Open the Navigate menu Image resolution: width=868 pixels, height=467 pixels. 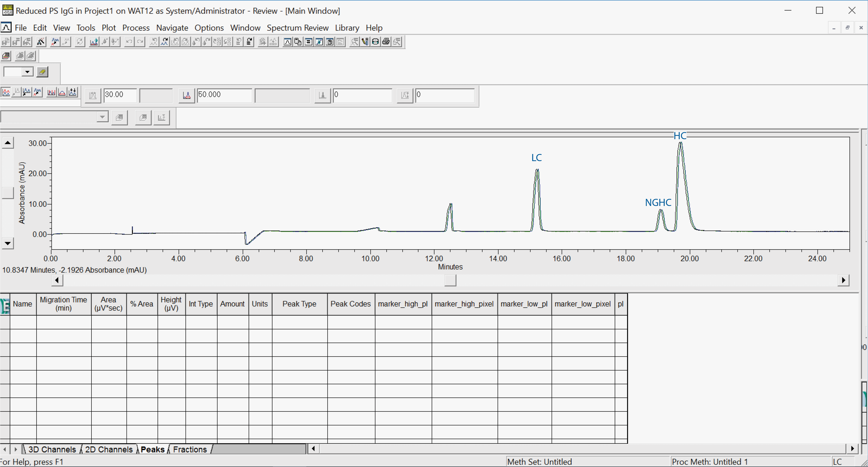[172, 28]
